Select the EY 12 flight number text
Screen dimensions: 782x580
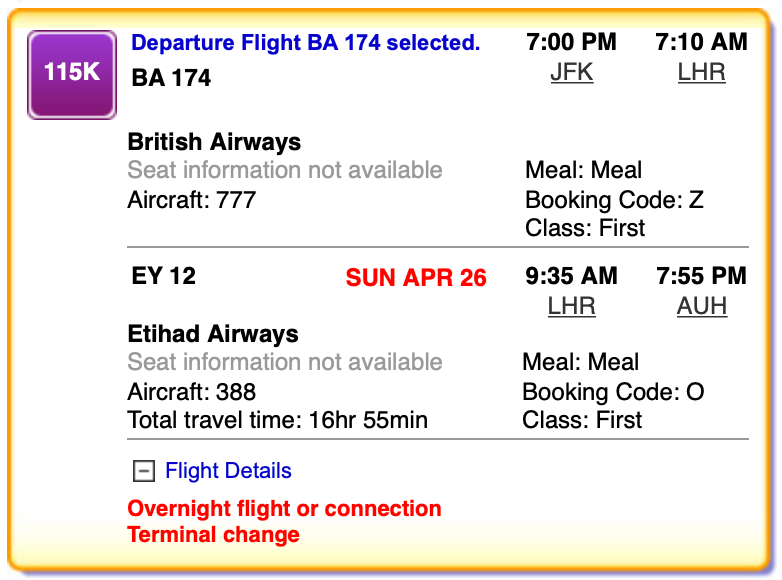164,276
